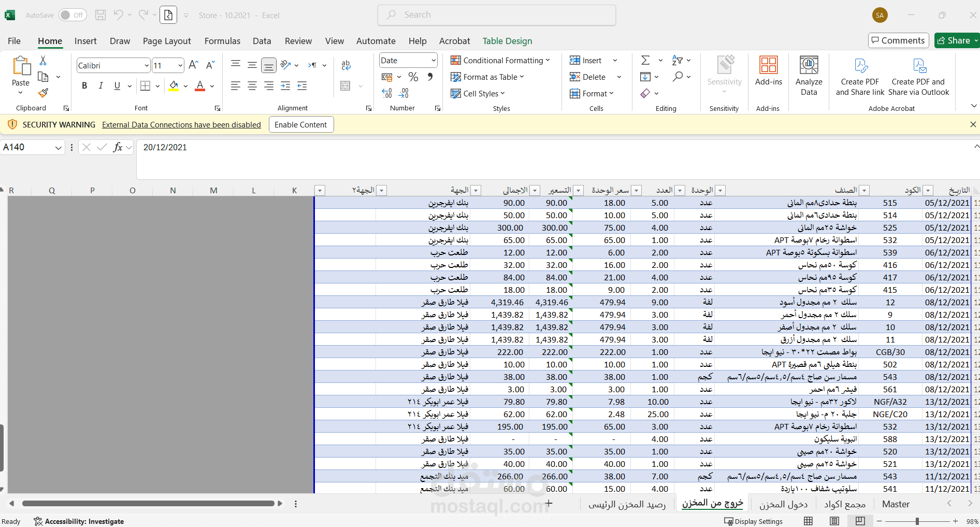Click the Merge and Center icon
The height and width of the screenshot is (527, 980).
[345, 86]
